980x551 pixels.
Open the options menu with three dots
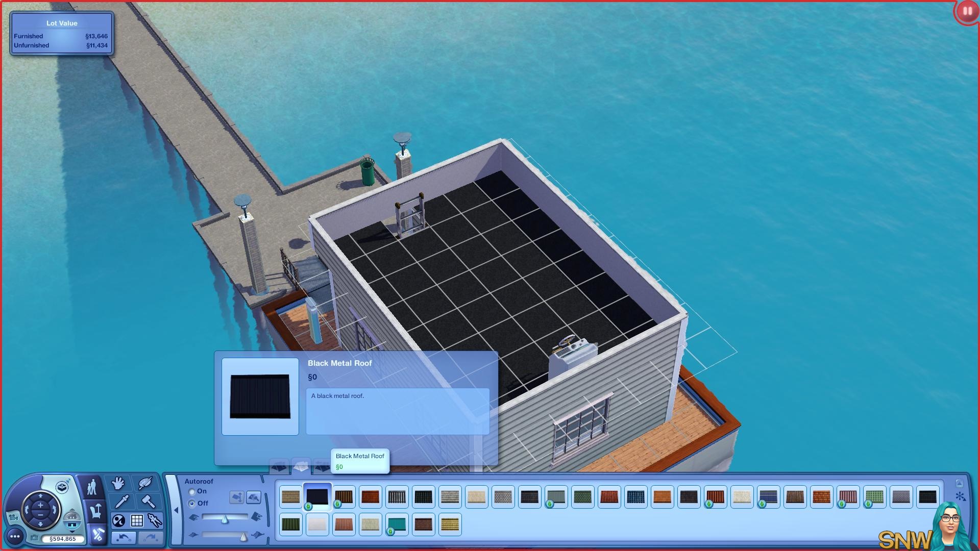coord(15,536)
